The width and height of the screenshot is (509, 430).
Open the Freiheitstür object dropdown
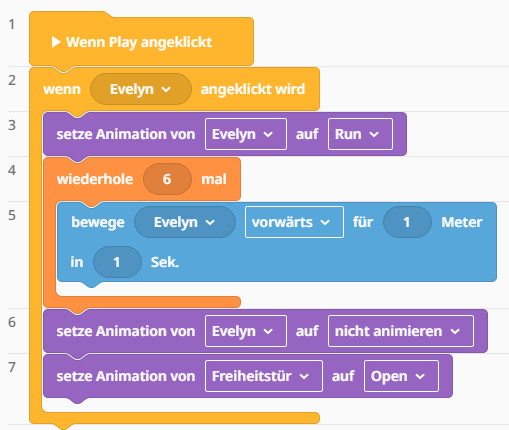(264, 376)
